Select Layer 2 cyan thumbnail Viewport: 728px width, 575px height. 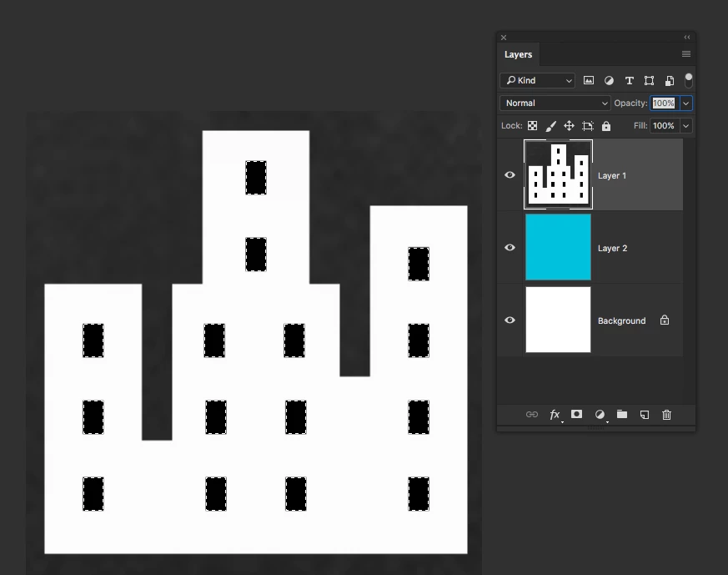pos(558,247)
